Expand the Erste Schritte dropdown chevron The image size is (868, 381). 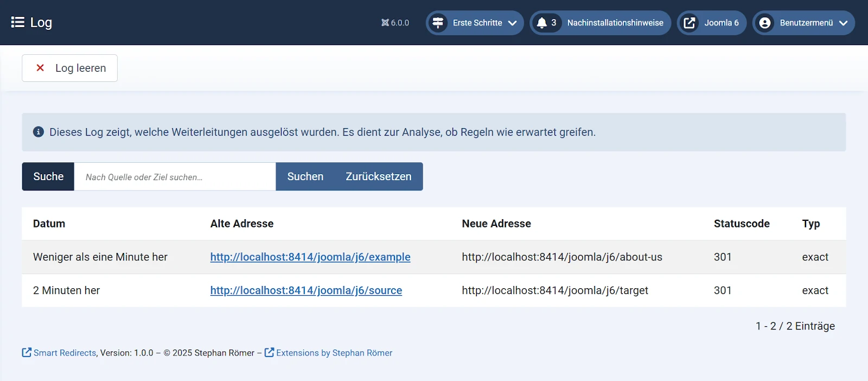512,23
